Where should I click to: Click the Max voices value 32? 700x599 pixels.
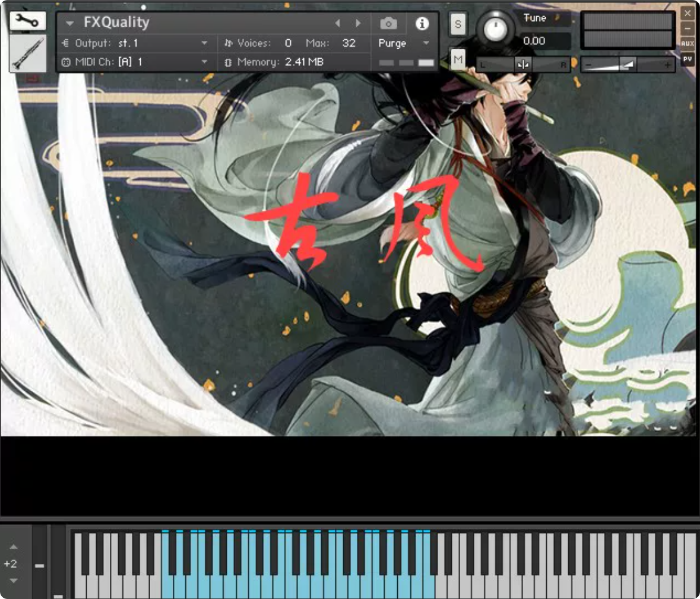(349, 43)
